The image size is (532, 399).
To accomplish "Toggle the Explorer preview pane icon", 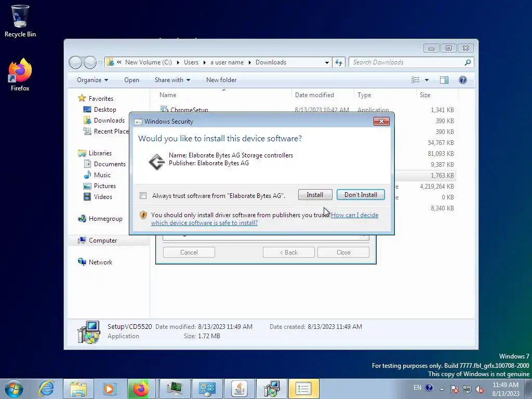I will pyautogui.click(x=444, y=79).
